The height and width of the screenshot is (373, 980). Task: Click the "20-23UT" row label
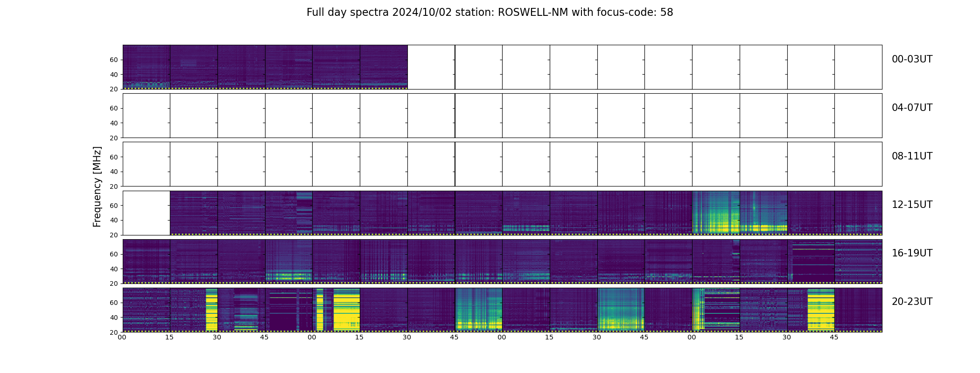coord(912,302)
